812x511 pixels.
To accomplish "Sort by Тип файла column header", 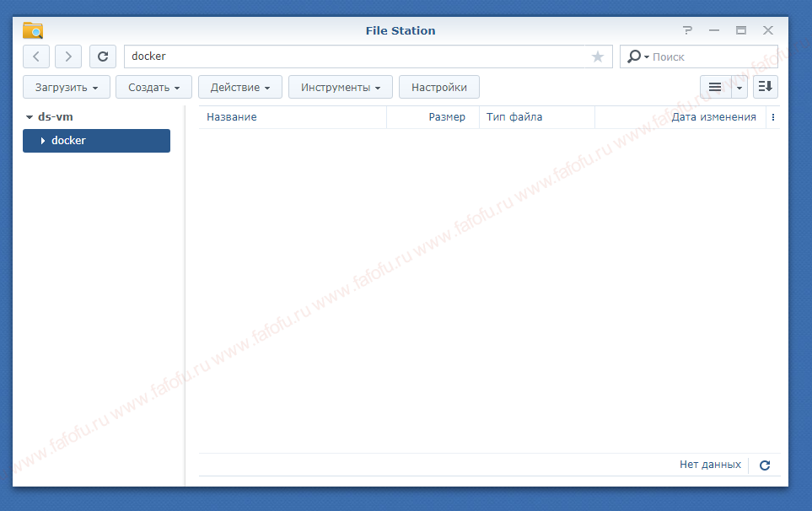I will click(x=537, y=117).
